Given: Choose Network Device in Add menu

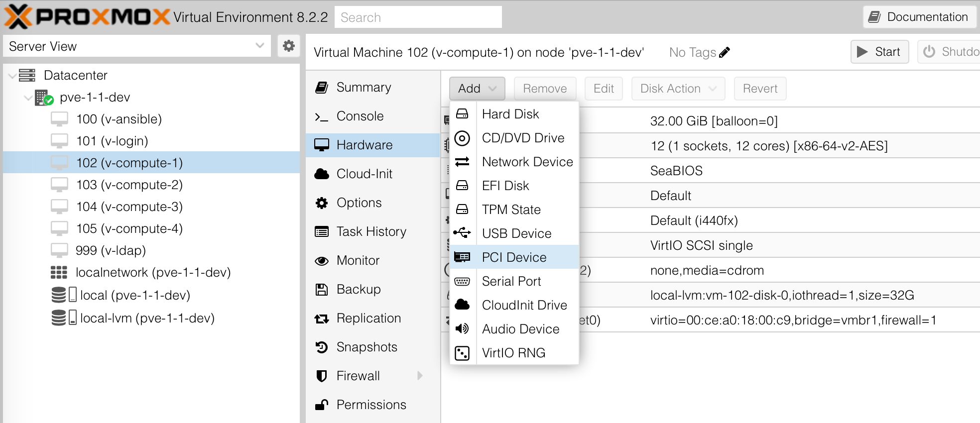Looking at the screenshot, I should 514,162.
